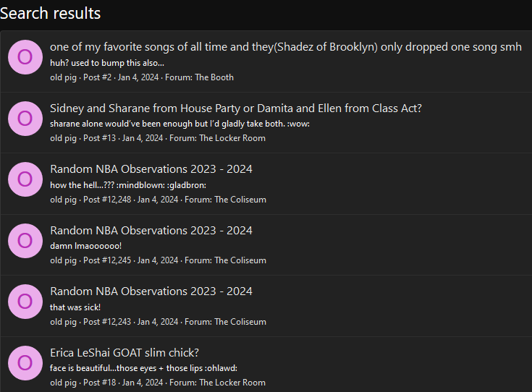Go to The Coliseum forum in Post #12,248 result
This screenshot has height=392, width=532.
tap(240, 200)
